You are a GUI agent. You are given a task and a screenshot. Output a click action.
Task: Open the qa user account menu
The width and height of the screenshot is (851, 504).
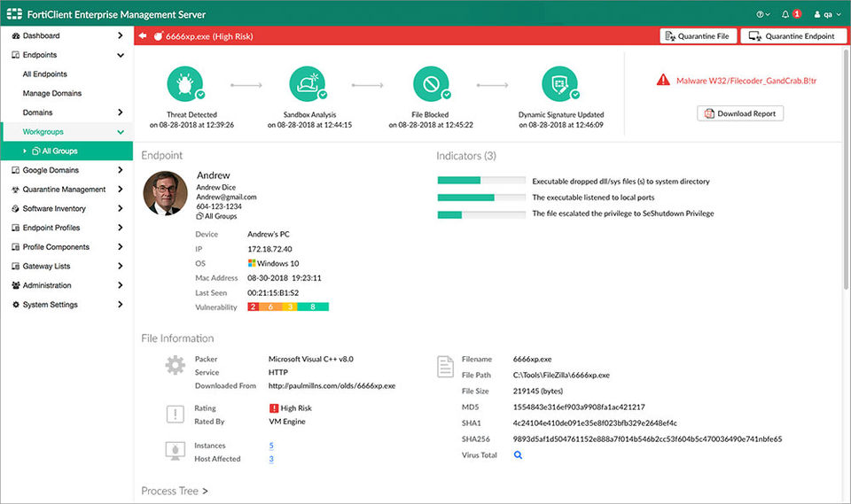coord(827,14)
